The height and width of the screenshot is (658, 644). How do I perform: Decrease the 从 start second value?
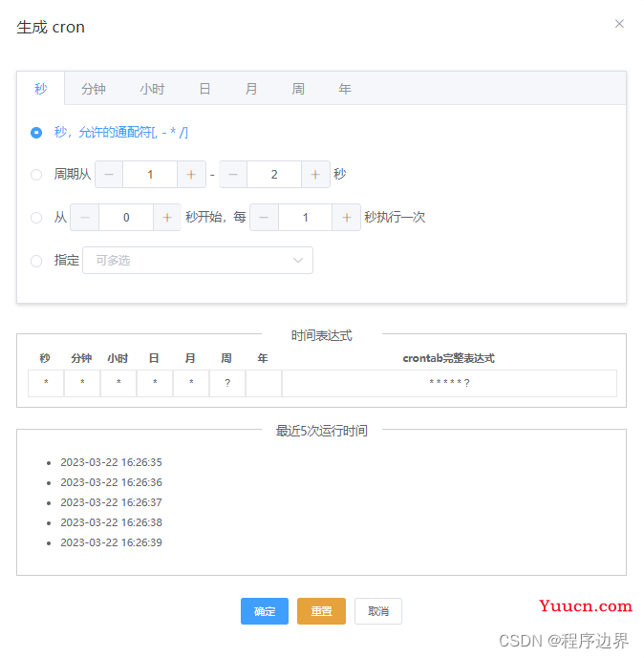point(85,218)
